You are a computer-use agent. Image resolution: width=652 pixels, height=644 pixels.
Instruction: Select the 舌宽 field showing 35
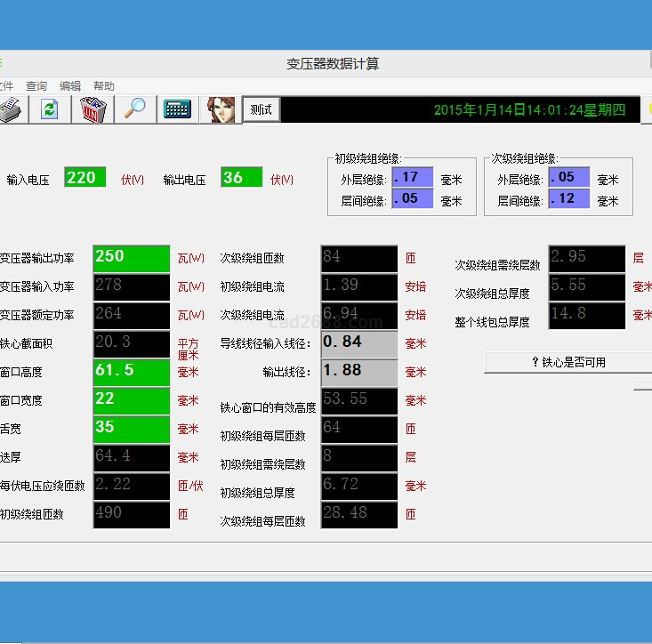(131, 429)
